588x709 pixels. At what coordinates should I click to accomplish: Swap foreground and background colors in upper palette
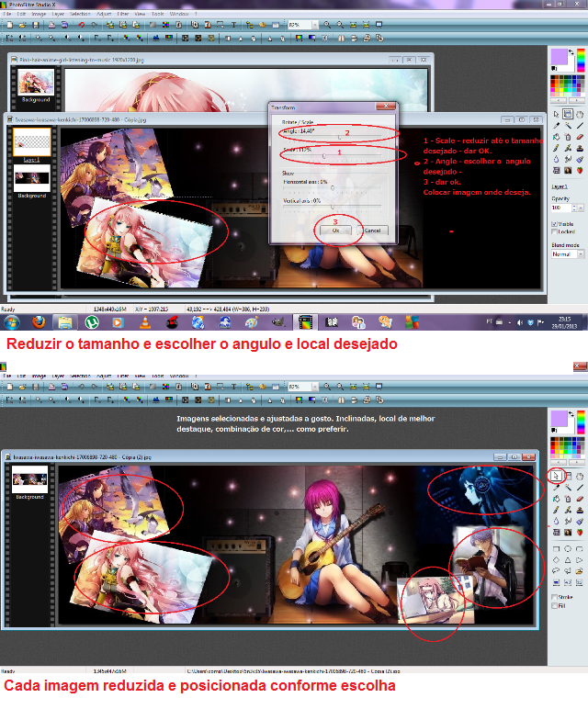pyautogui.click(x=571, y=52)
